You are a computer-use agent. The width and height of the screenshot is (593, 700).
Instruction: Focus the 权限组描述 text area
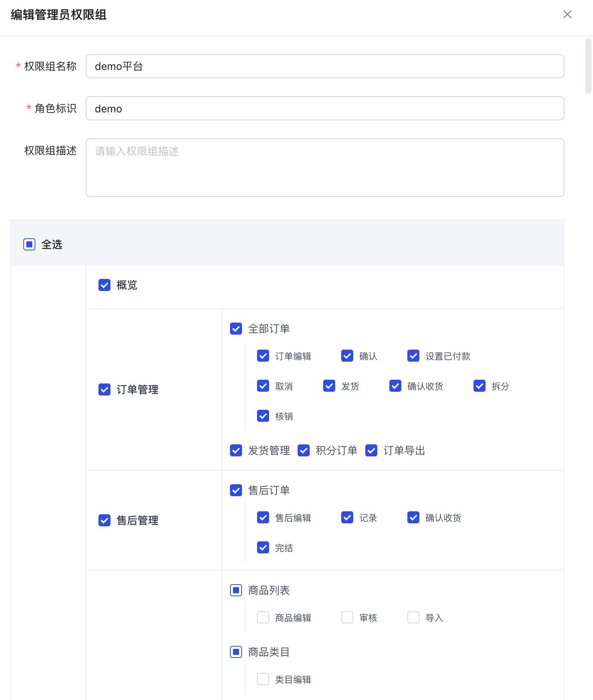click(325, 167)
